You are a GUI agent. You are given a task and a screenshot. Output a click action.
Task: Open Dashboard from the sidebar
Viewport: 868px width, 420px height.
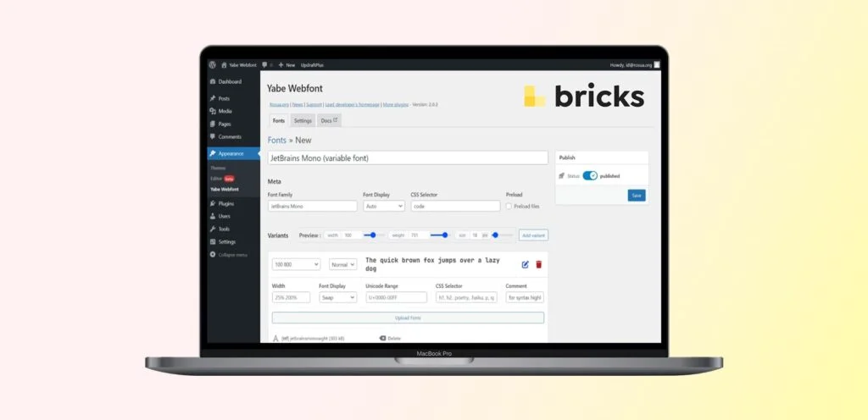[x=234, y=82]
